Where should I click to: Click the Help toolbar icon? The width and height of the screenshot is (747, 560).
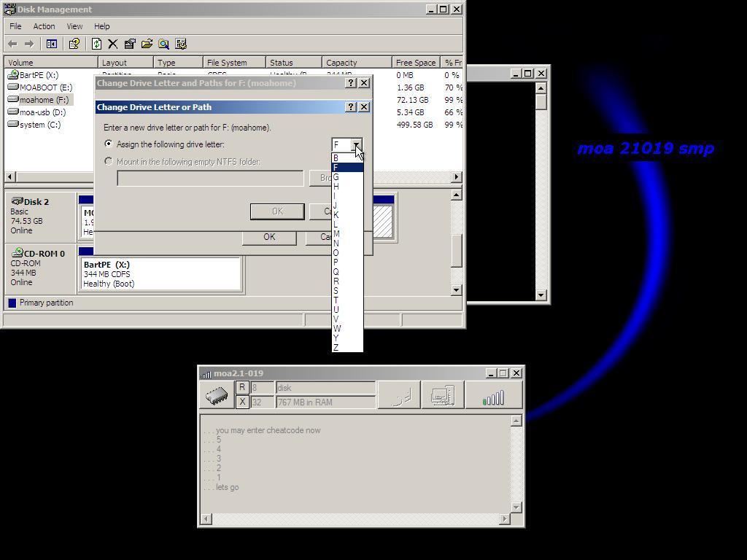pos(74,44)
